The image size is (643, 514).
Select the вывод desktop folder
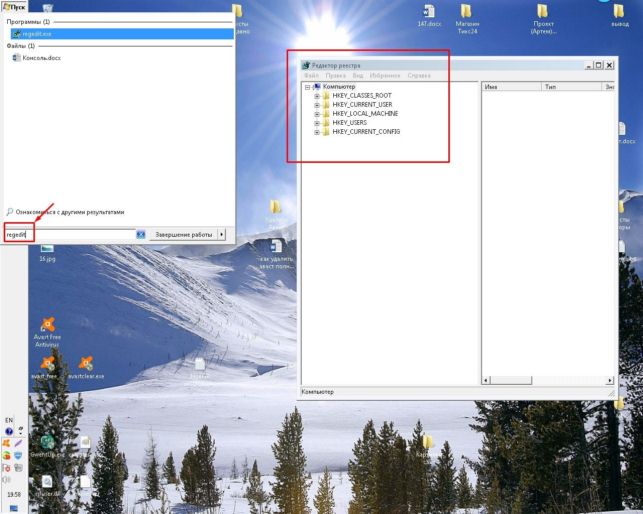pyautogui.click(x=619, y=16)
